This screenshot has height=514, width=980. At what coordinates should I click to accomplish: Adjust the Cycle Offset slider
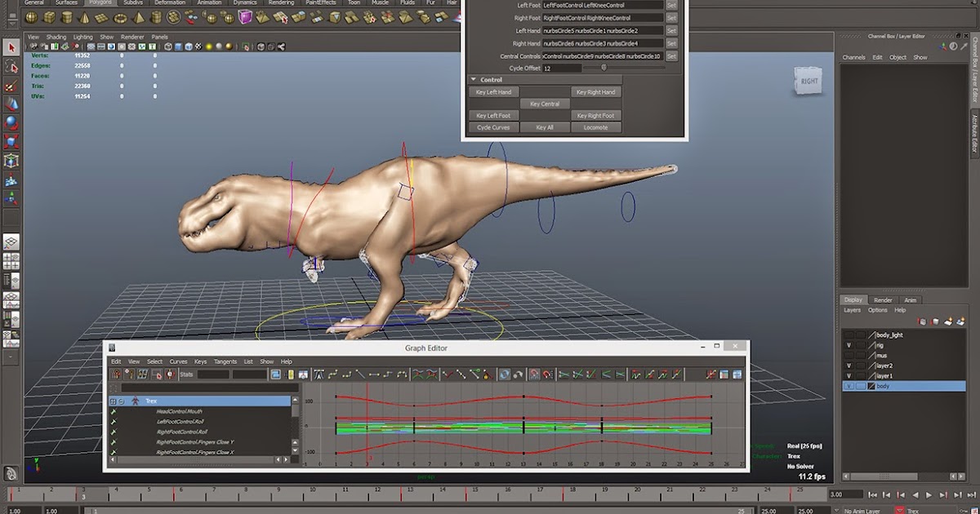[x=604, y=68]
